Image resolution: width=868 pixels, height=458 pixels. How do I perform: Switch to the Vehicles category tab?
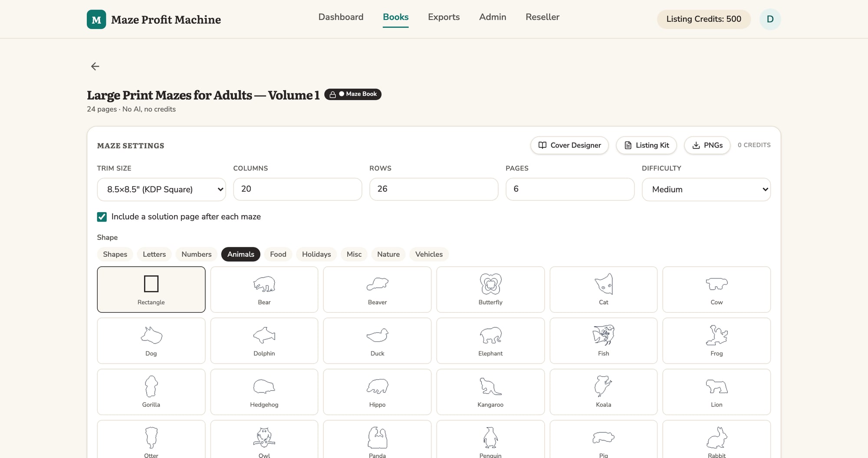[429, 254]
